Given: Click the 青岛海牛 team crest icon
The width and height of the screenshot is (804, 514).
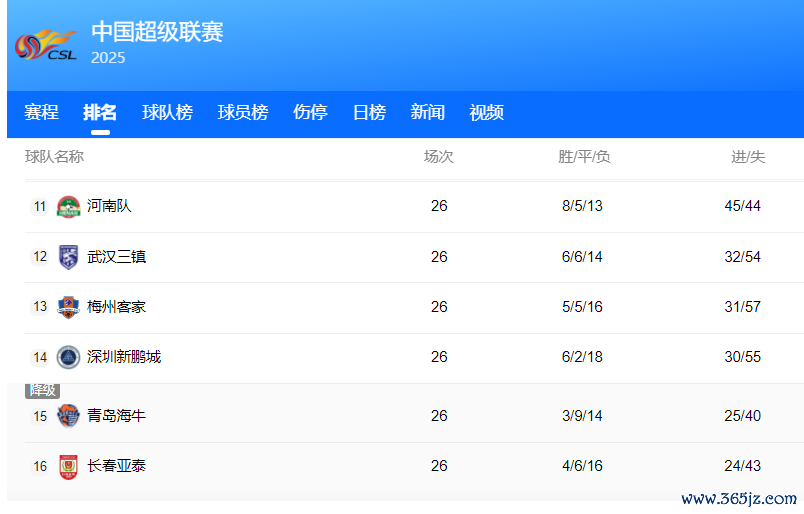Looking at the screenshot, I should tap(68, 416).
